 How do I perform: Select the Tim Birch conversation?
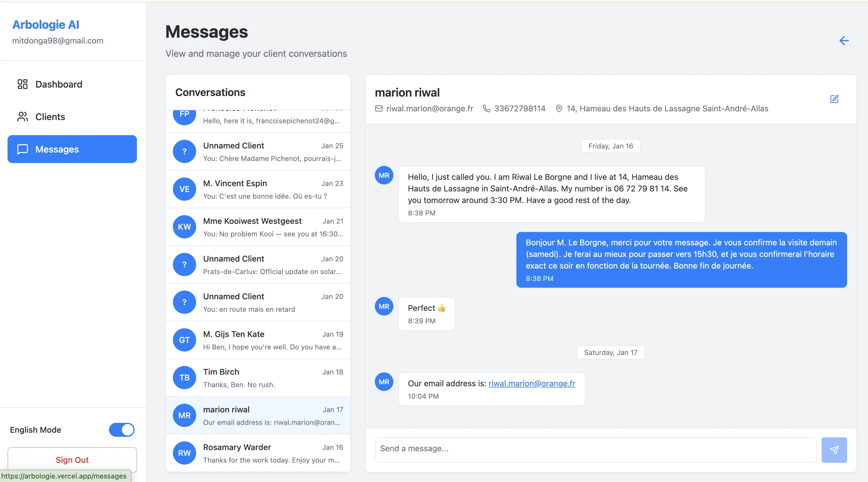point(258,378)
